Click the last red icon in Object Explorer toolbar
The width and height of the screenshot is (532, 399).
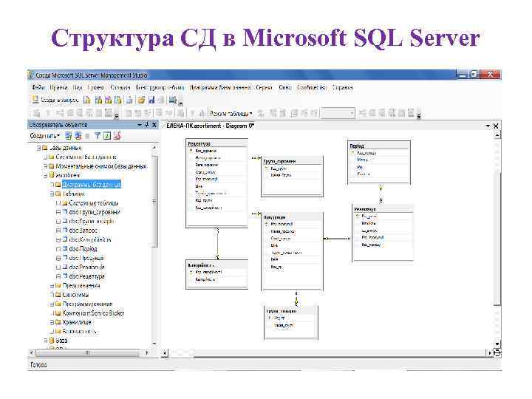[117, 136]
